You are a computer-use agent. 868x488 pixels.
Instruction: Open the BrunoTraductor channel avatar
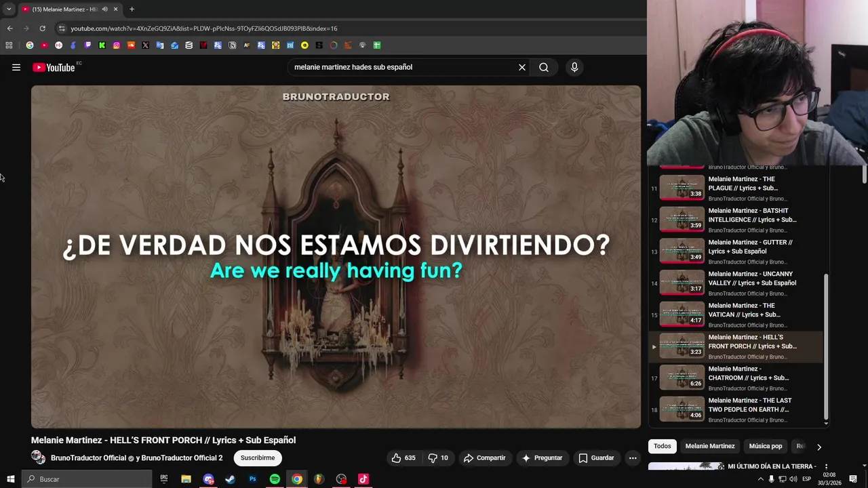point(38,457)
